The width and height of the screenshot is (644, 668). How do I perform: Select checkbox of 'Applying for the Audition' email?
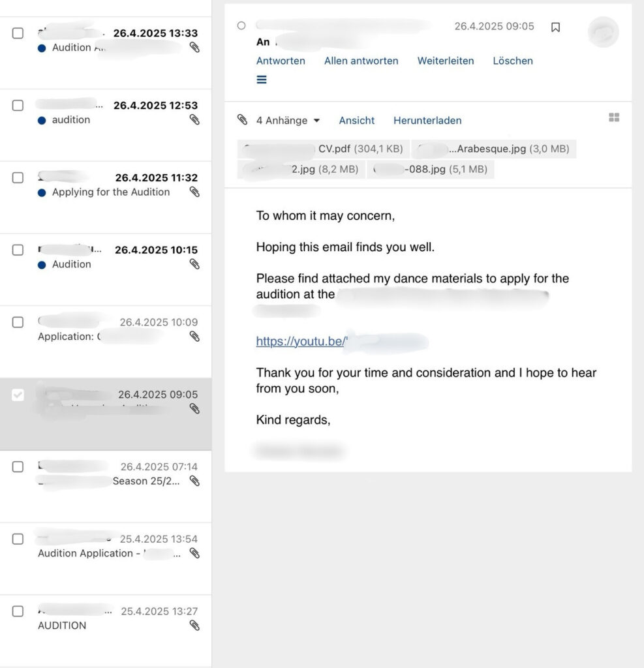click(x=18, y=177)
